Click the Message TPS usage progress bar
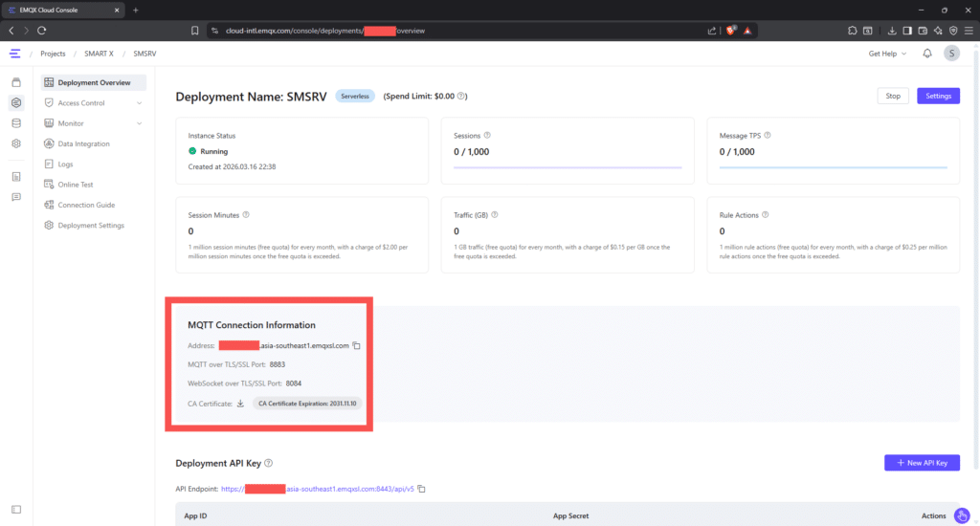 [x=834, y=167]
